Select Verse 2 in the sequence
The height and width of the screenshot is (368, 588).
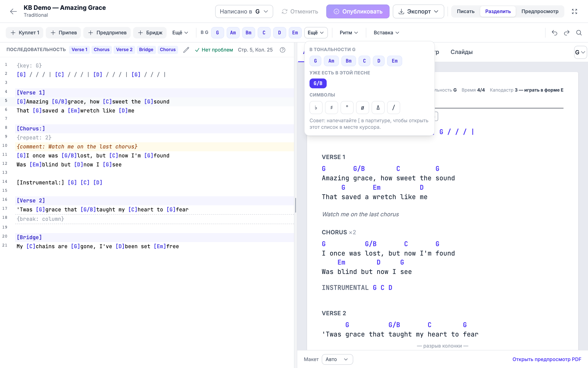(124, 50)
